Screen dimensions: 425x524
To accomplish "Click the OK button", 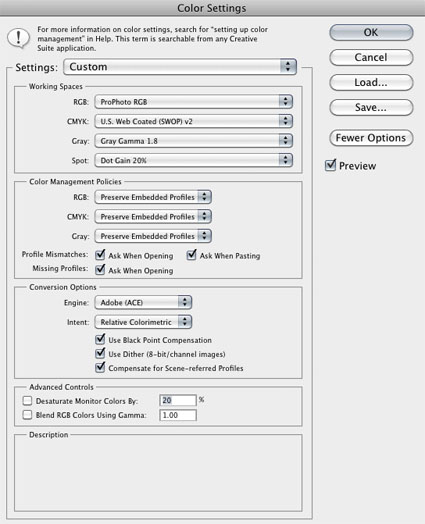I will [x=371, y=32].
